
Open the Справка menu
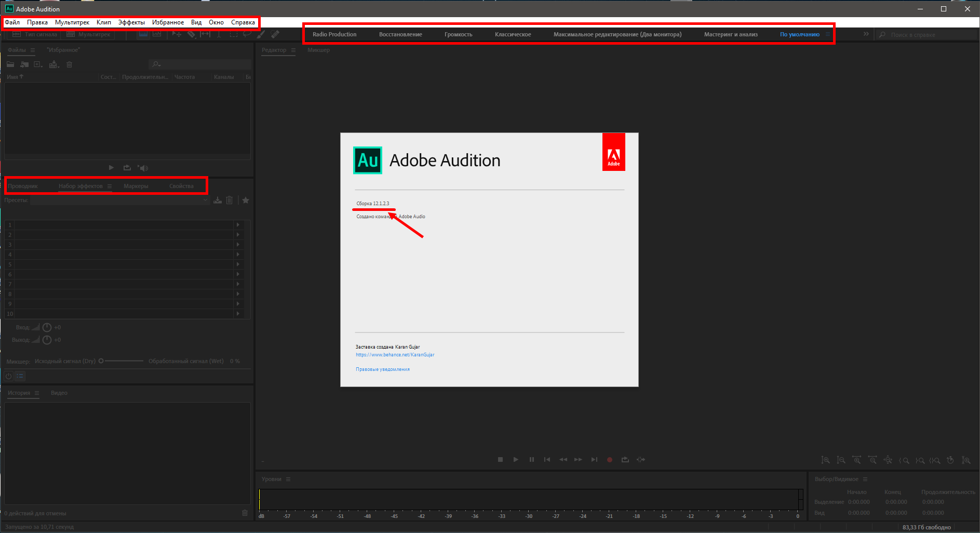(x=243, y=22)
